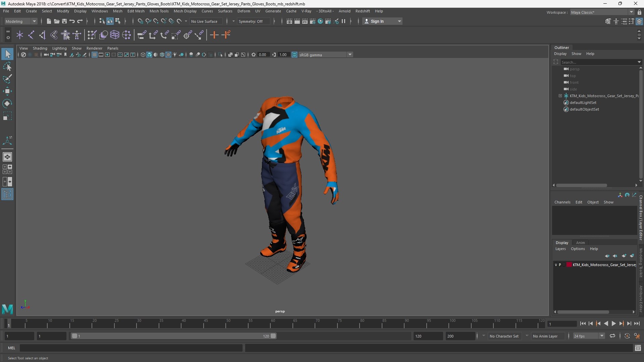Toggle color management view transform
644x362 pixels.
coord(294,55)
